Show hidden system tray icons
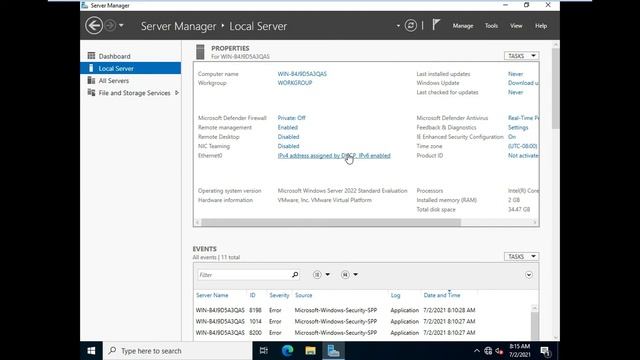 tap(476, 351)
